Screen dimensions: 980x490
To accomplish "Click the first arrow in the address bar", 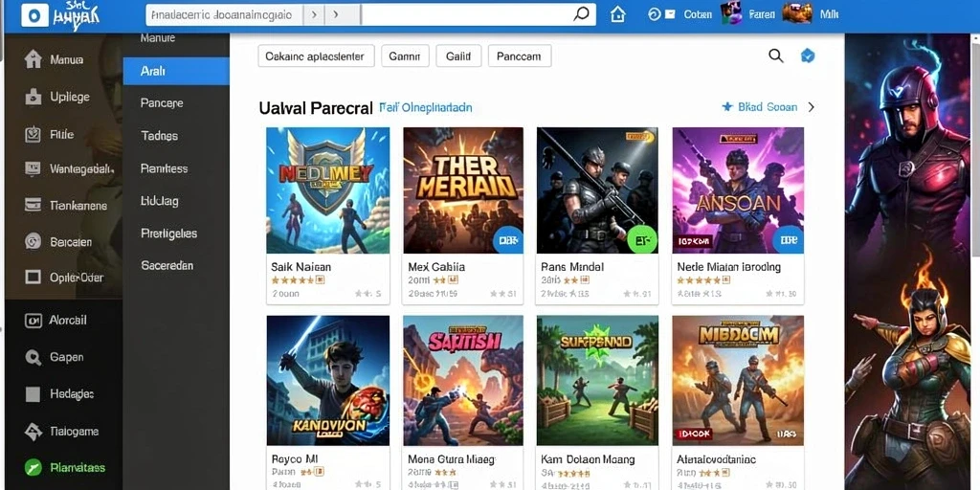I will pyautogui.click(x=314, y=14).
